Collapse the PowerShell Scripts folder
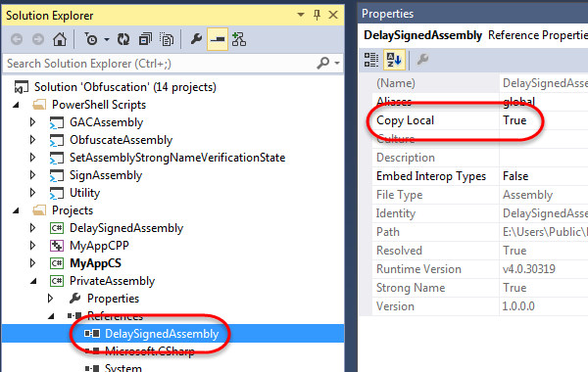588x372 pixels. coord(16,106)
